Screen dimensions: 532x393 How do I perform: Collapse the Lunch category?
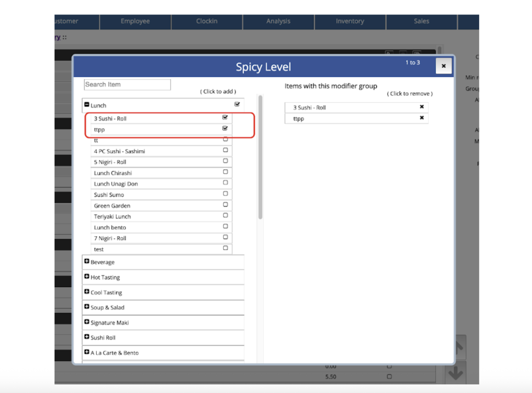tap(87, 105)
